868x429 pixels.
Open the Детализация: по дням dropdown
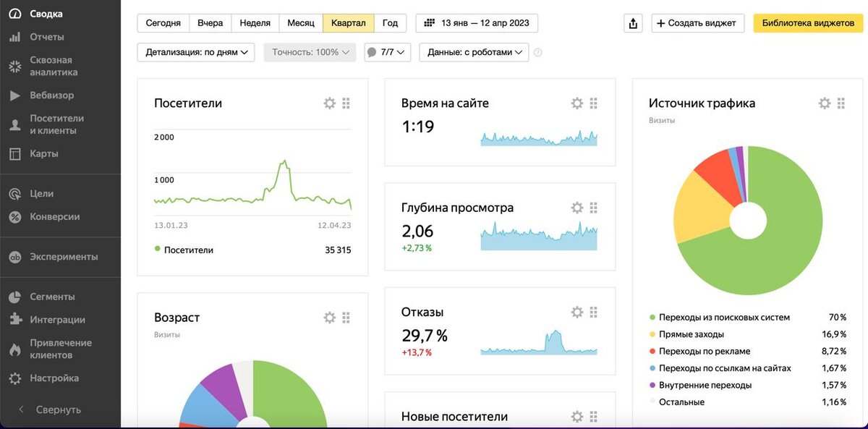[x=196, y=52]
